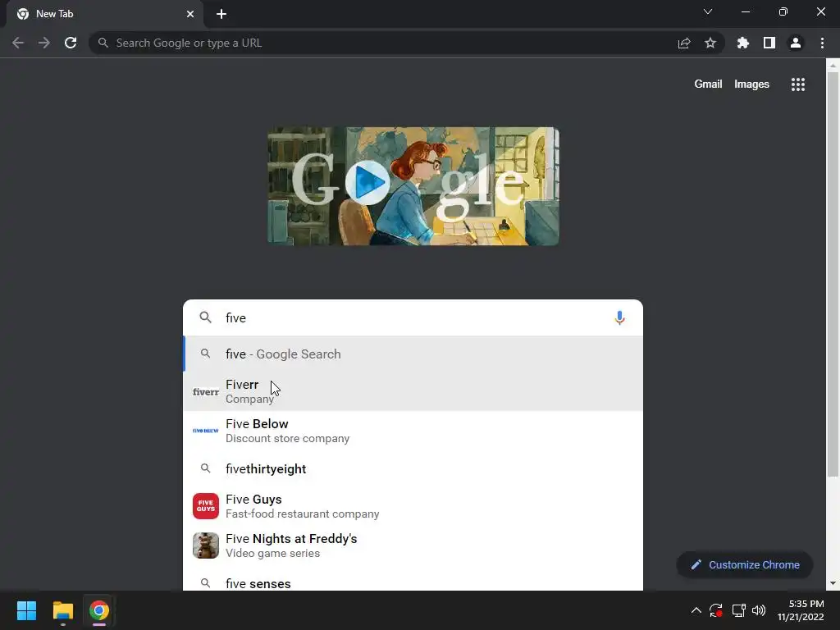
Task: Choose the Five Guys suggestion
Action: coord(413,506)
